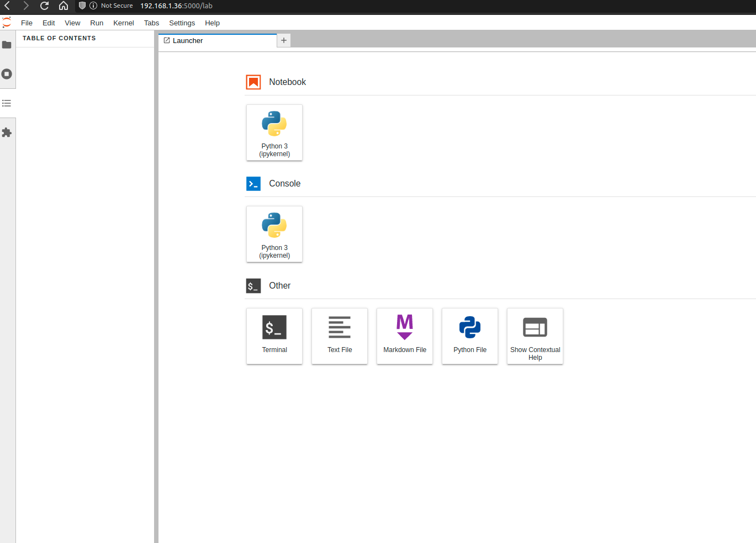Open the Kernel menu

123,23
